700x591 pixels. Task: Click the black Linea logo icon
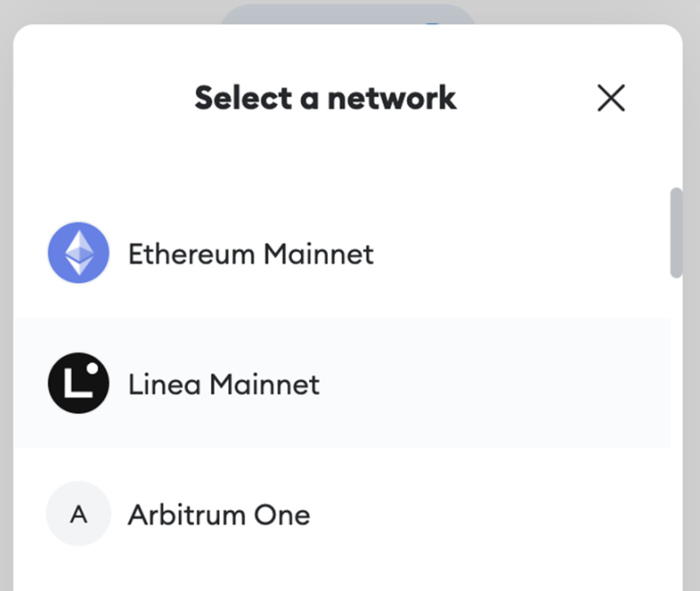tap(78, 384)
